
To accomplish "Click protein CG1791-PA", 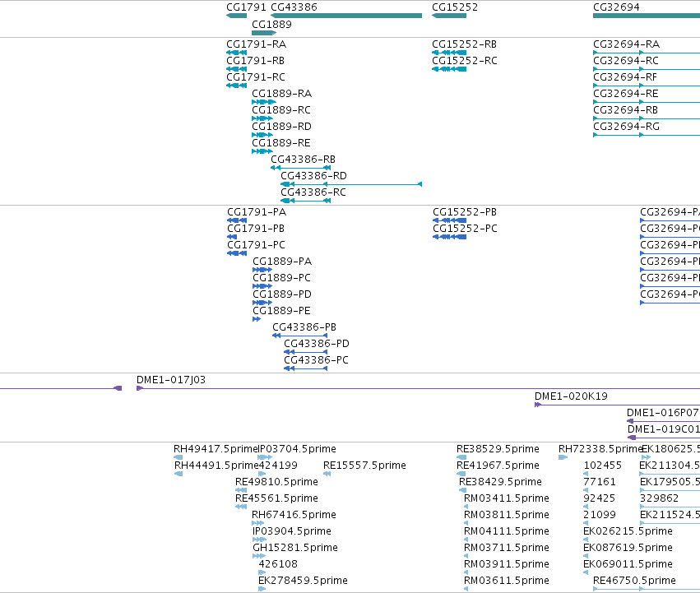I will (x=257, y=212).
